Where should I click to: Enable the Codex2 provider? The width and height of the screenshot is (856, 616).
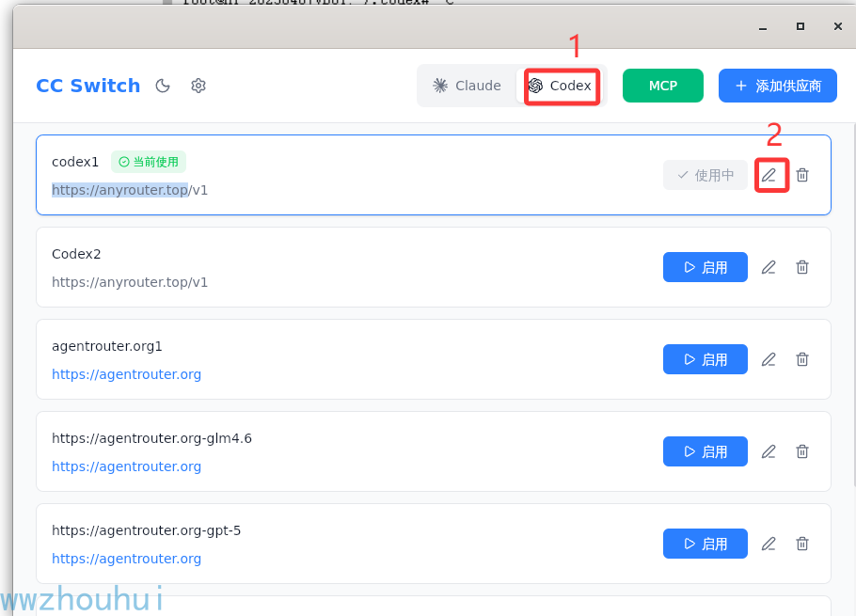click(705, 267)
